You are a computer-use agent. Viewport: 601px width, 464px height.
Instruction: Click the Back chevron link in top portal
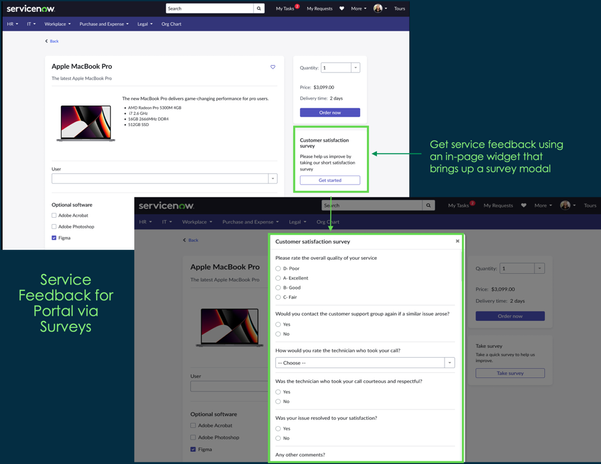[x=52, y=41]
